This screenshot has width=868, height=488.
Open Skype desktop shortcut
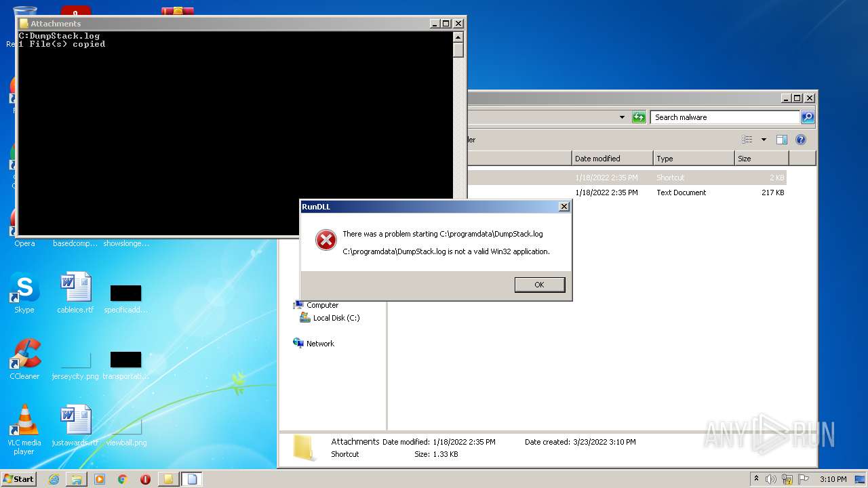pyautogui.click(x=24, y=293)
